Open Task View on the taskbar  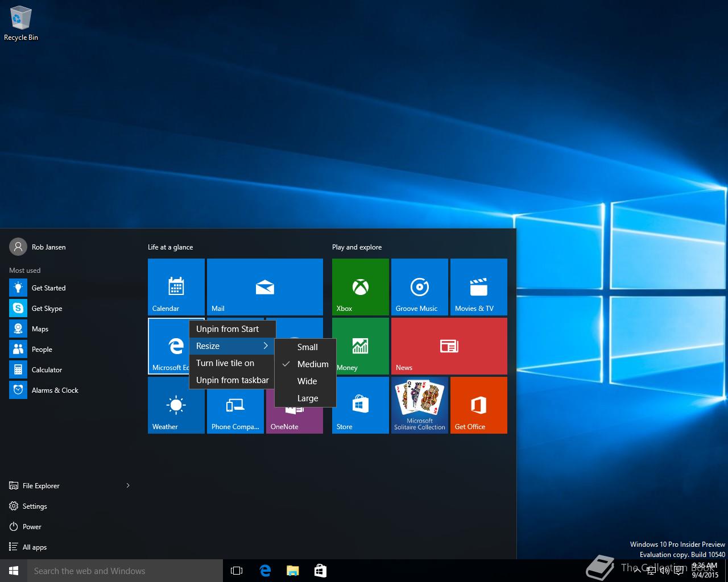pyautogui.click(x=237, y=571)
